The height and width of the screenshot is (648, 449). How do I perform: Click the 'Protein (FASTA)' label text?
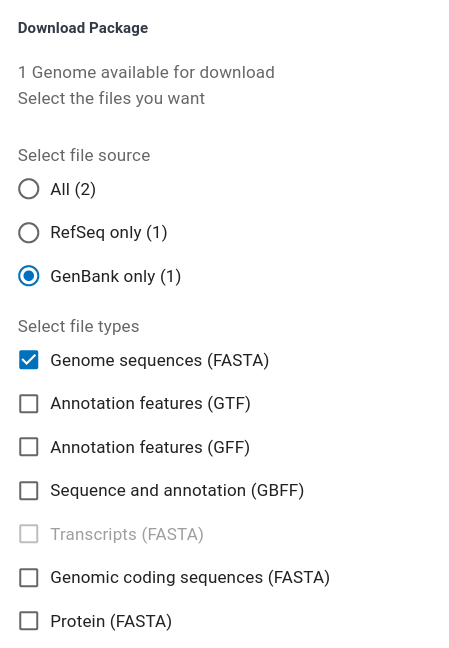[111, 622]
